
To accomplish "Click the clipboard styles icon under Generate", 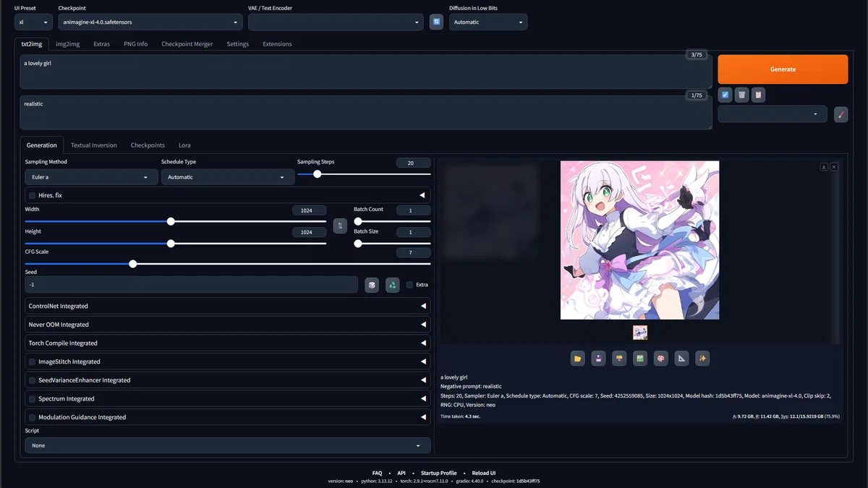I will pos(758,95).
